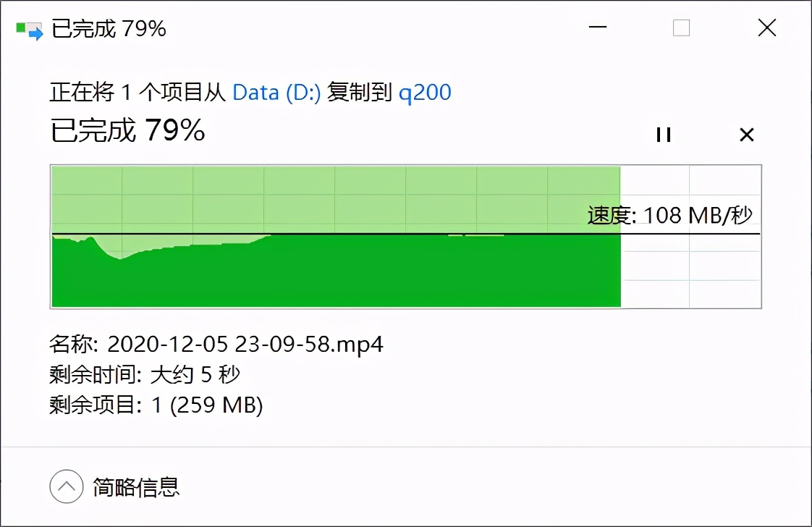The image size is (812, 527).
Task: Click the 剩余项目: 1 (259 MB) text
Action: click(156, 405)
